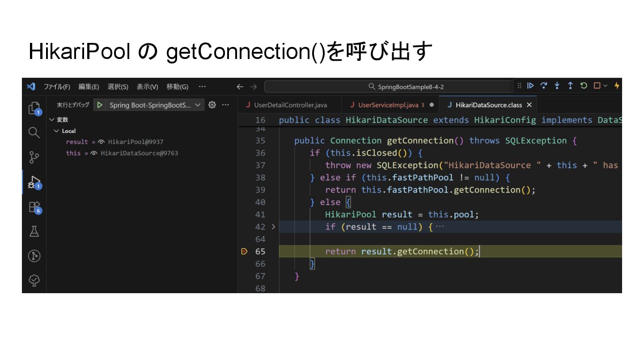Viewport: 644px width, 362px height.
Task: Click the getConnection method name on line 35
Action: pyautogui.click(x=420, y=141)
